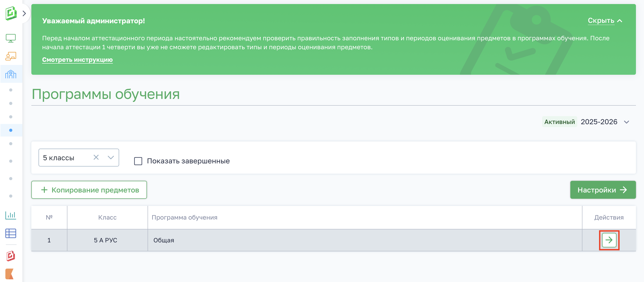
Task: Expand the '5 классы' class dropdown
Action: click(x=111, y=157)
